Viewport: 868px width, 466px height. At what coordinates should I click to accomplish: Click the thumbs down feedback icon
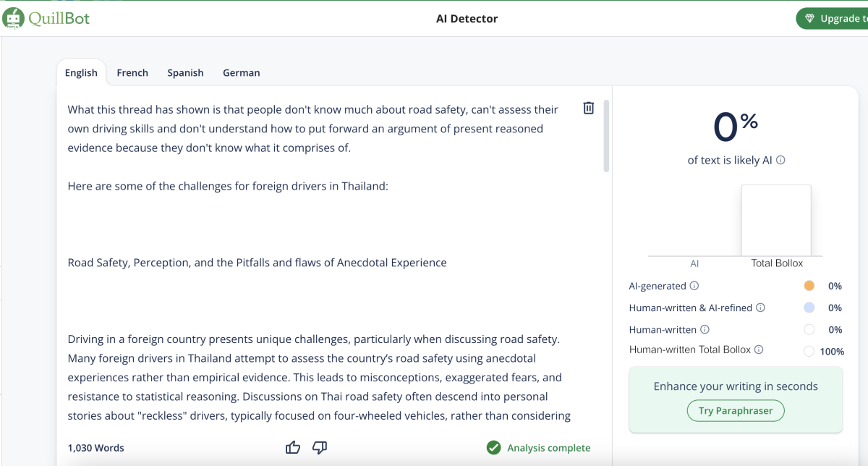coord(320,448)
